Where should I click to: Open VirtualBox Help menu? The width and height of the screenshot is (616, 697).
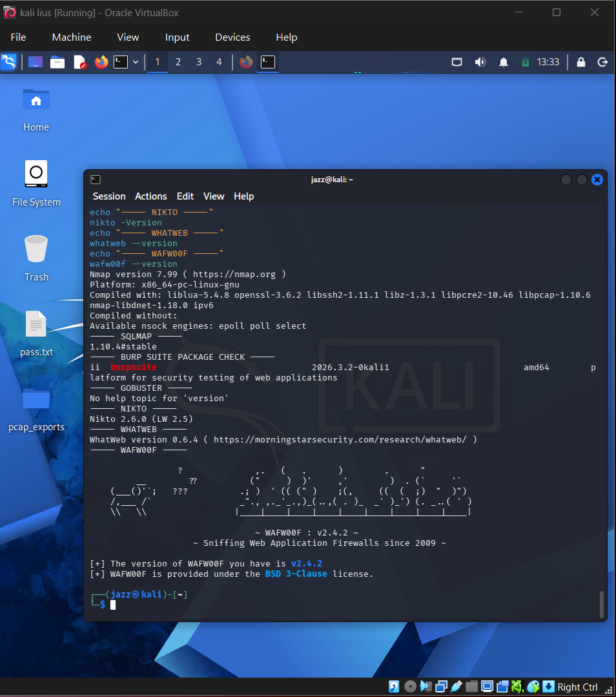[x=286, y=37]
